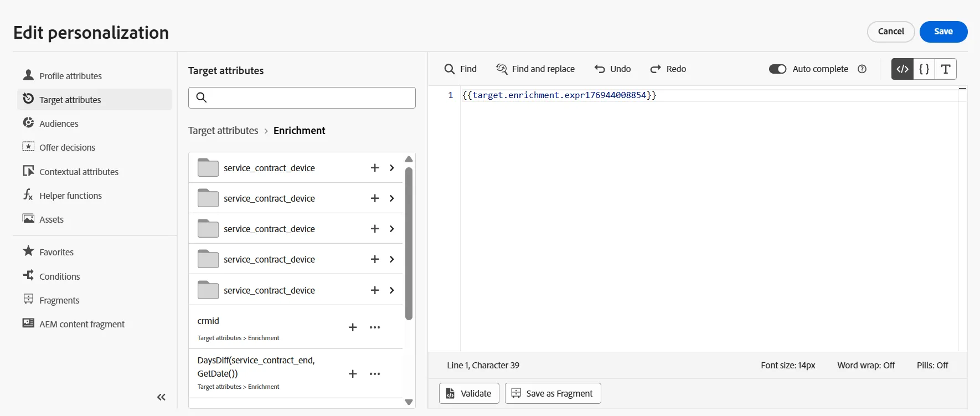The width and height of the screenshot is (980, 416).
Task: Open the Find tool
Action: (460, 69)
